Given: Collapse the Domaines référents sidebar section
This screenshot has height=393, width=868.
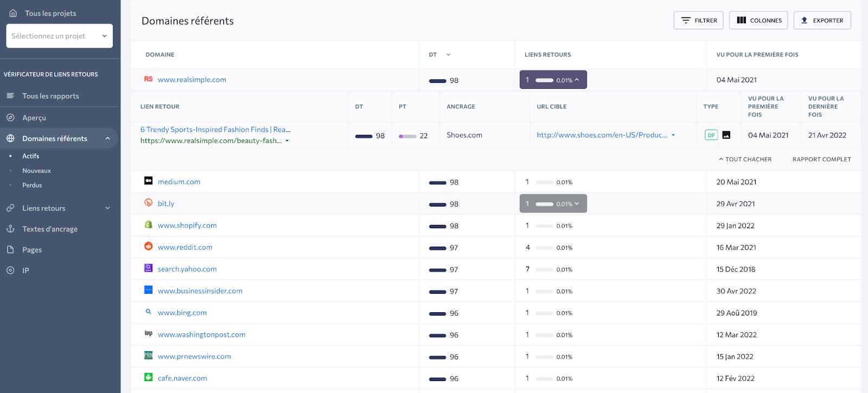Looking at the screenshot, I should coord(107,139).
